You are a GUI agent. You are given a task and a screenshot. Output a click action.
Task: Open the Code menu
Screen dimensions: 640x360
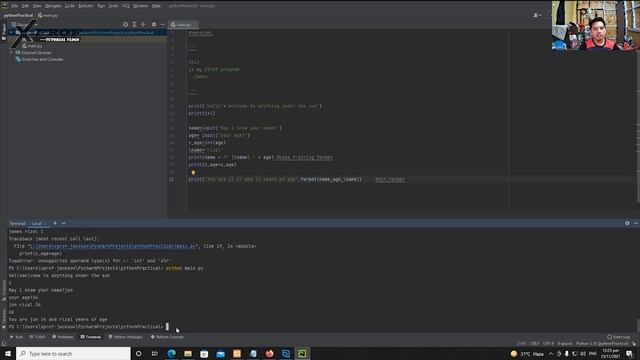pos(70,6)
